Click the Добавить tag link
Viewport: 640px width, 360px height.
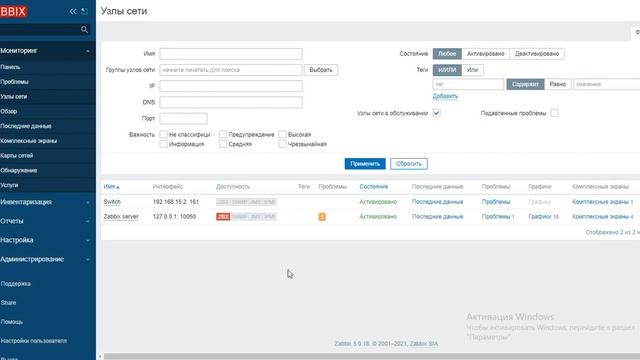[445, 96]
